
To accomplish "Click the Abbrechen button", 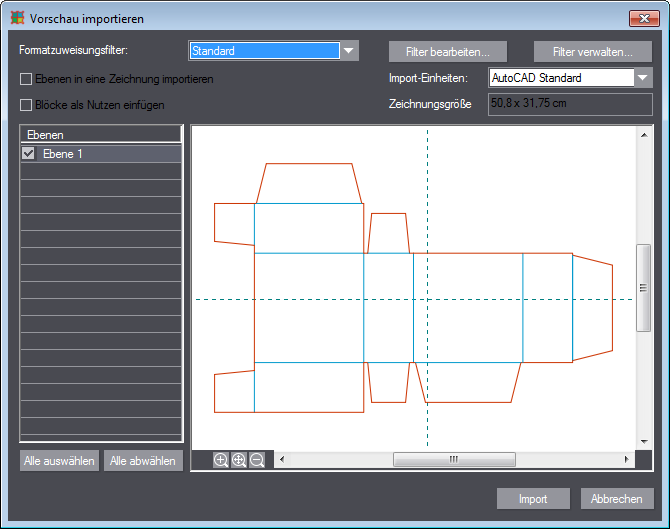I will pyautogui.click(x=617, y=499).
